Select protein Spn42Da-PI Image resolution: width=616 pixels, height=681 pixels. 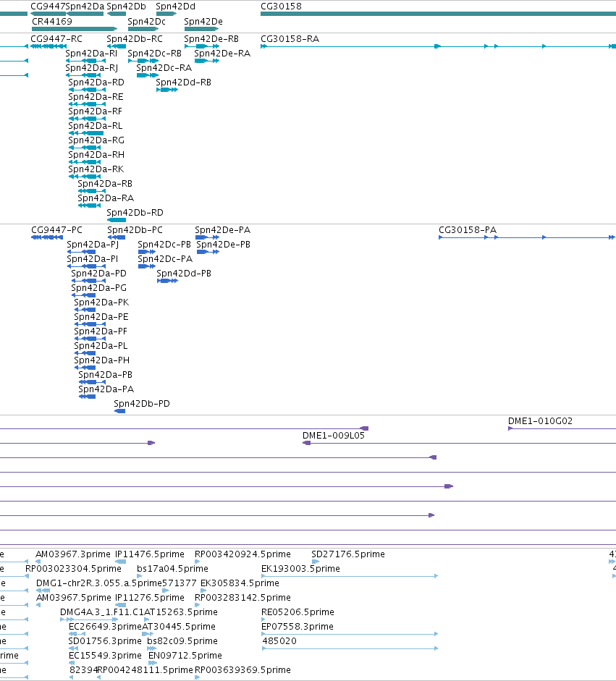(92, 259)
